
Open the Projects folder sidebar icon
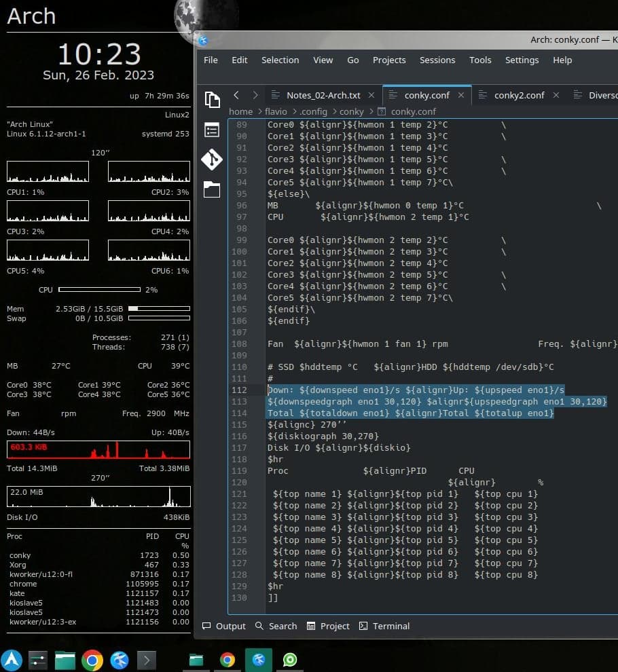[x=212, y=189]
